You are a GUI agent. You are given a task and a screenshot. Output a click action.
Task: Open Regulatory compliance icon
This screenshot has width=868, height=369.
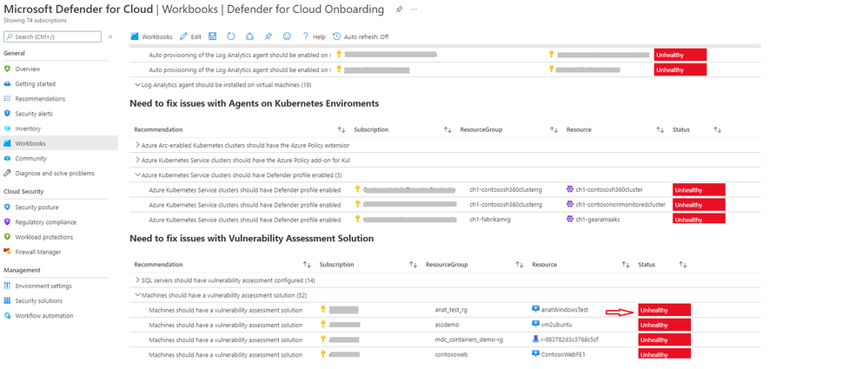click(7, 222)
